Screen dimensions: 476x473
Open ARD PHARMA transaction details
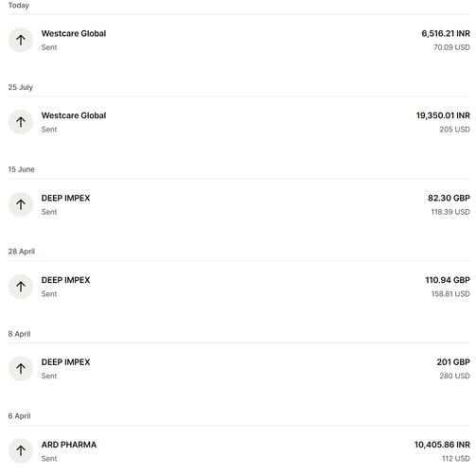(x=239, y=451)
